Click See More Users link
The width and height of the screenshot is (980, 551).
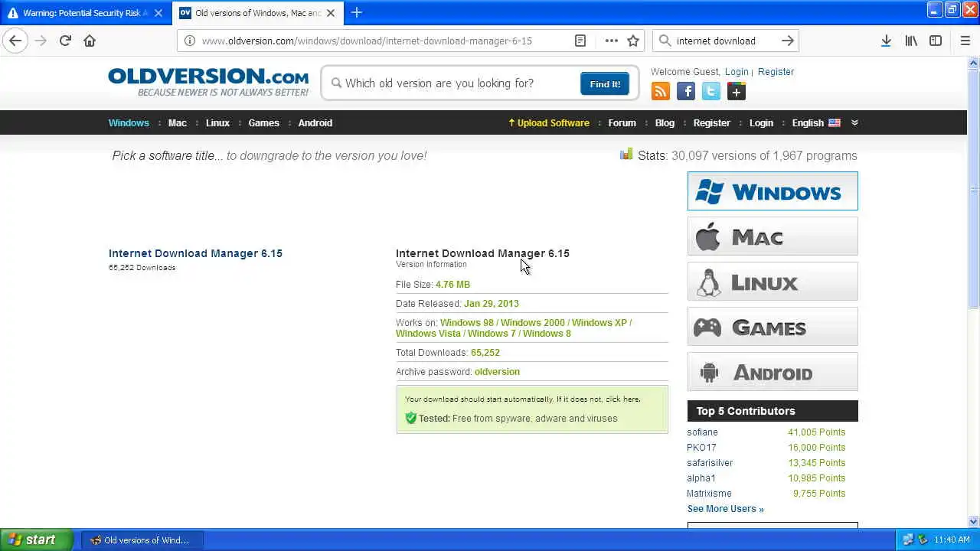725,509
